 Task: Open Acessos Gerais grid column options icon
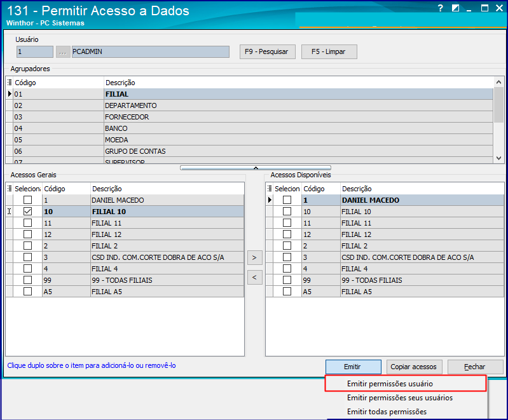[x=10, y=189]
